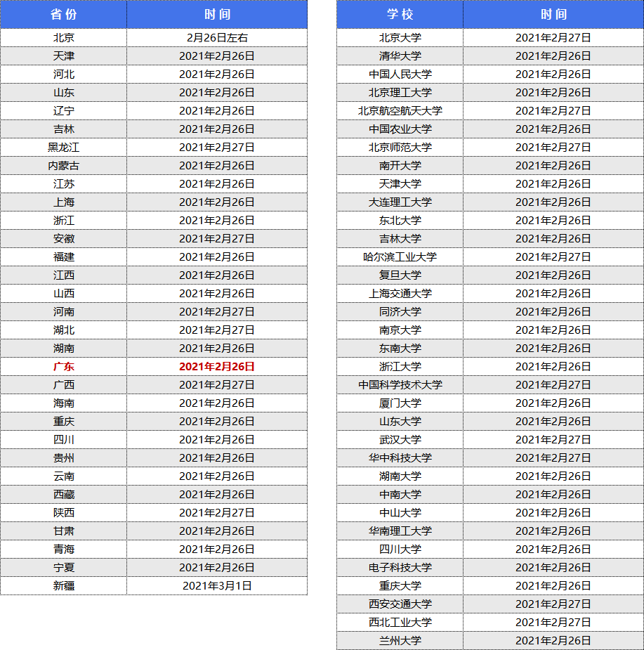Select the red highlighted 广东 cell

coord(63,366)
